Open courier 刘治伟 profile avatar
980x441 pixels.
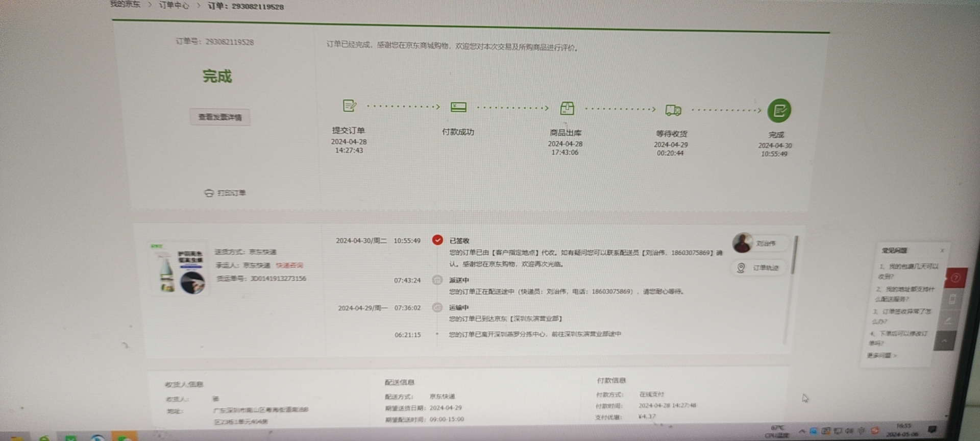pyautogui.click(x=743, y=243)
